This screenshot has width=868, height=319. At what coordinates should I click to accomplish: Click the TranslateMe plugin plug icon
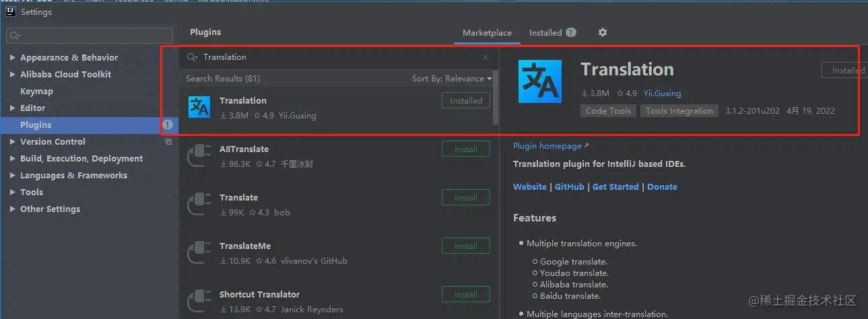[x=199, y=252]
